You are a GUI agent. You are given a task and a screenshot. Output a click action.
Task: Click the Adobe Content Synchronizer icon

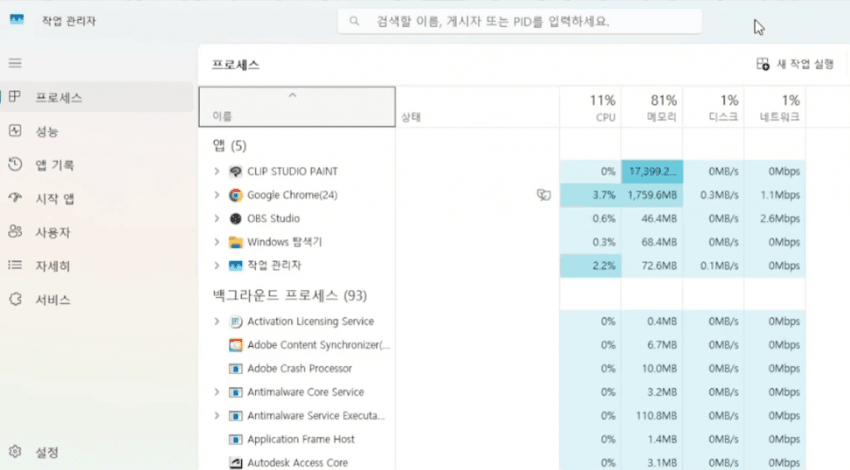pos(235,345)
